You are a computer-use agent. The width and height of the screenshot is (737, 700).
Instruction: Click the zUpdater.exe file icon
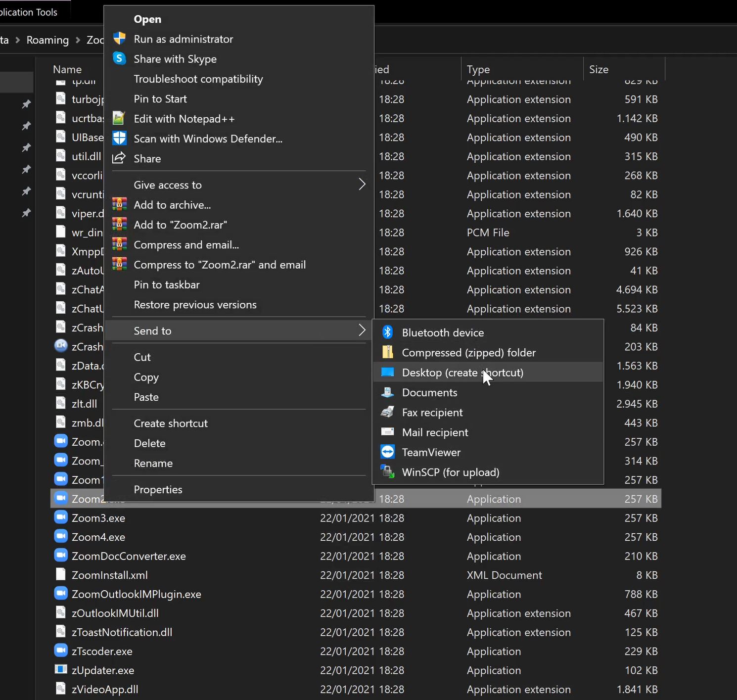pyautogui.click(x=61, y=669)
